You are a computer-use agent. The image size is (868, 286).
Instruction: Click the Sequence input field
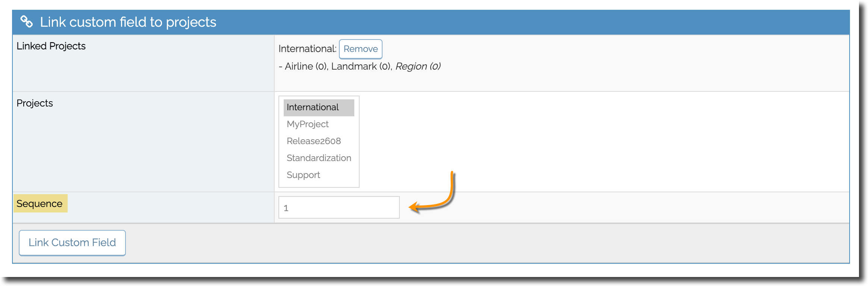[339, 207]
